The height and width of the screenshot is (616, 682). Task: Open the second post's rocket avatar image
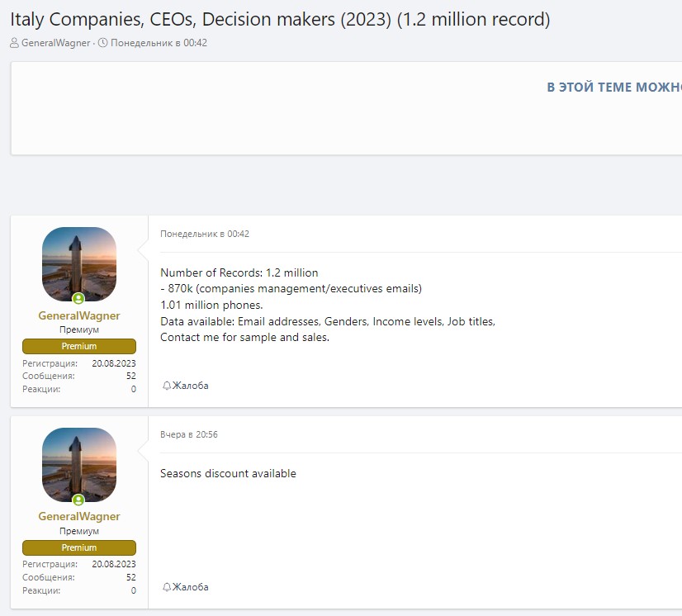click(x=78, y=465)
